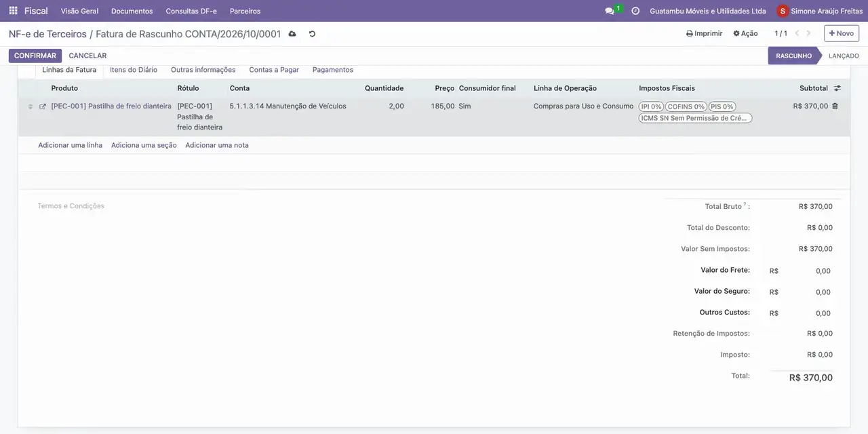Click the IPI 0% tax tag
This screenshot has width=868, height=434.
[x=651, y=106]
